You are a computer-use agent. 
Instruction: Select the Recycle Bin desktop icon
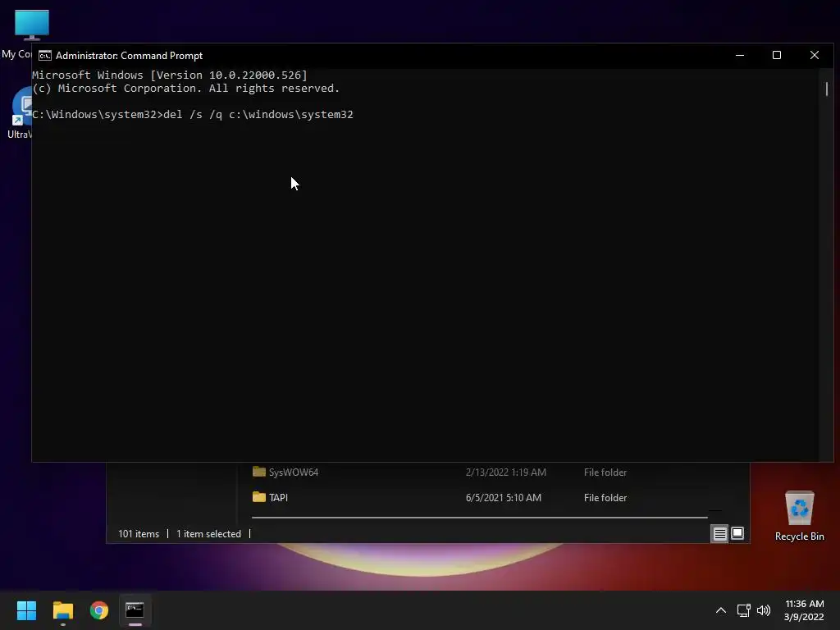coord(799,516)
